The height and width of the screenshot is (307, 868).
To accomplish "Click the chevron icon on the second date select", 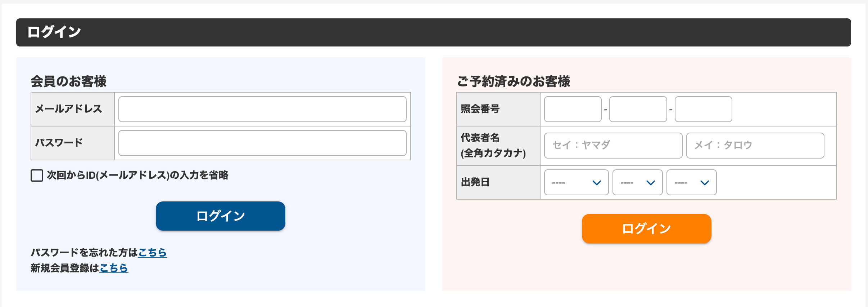I will coord(651,182).
